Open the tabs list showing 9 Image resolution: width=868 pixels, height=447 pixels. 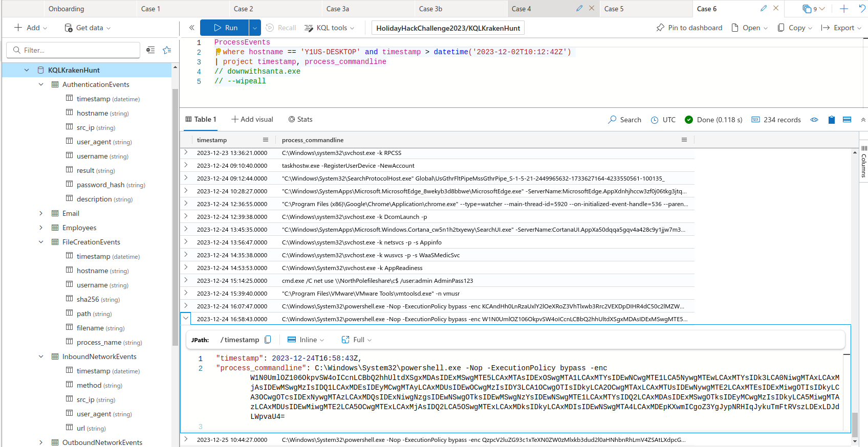coord(814,9)
